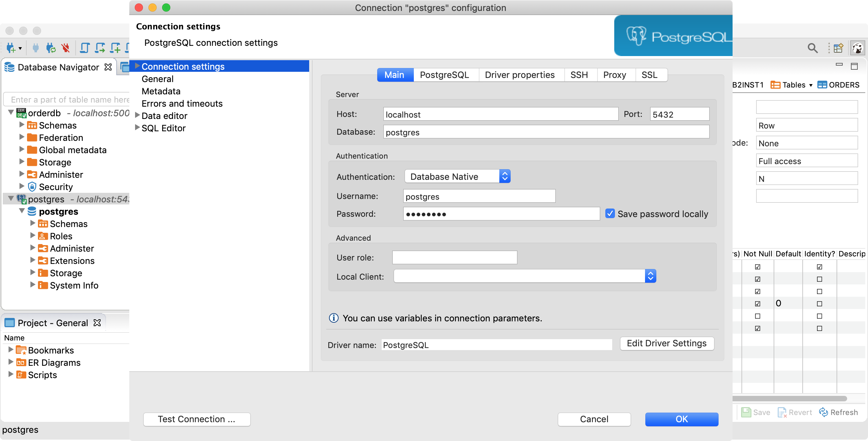Expand Roles node under postgres
The height and width of the screenshot is (441, 868).
32,236
